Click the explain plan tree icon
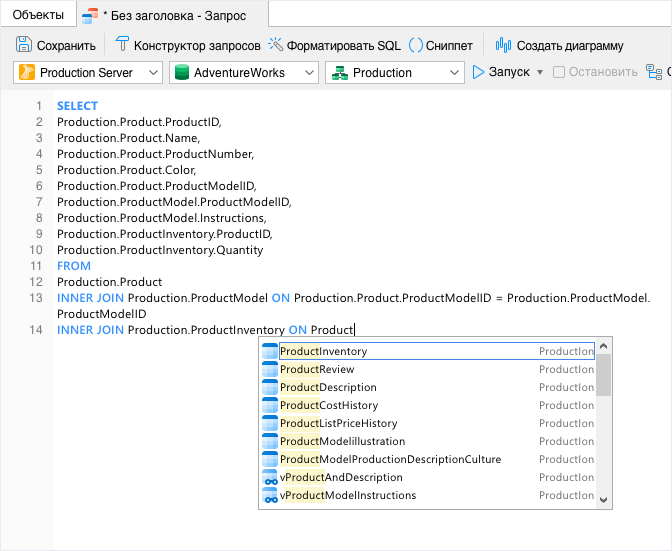 pyautogui.click(x=654, y=72)
